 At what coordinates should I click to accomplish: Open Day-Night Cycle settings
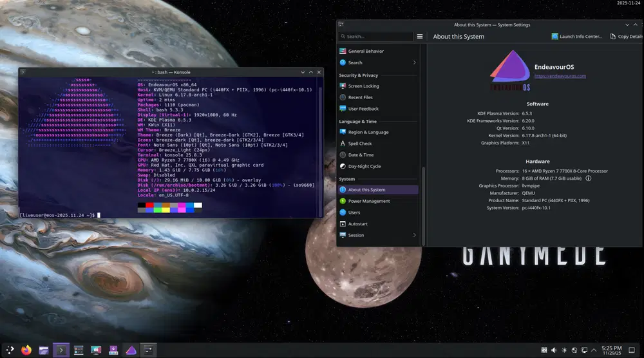tap(378, 166)
